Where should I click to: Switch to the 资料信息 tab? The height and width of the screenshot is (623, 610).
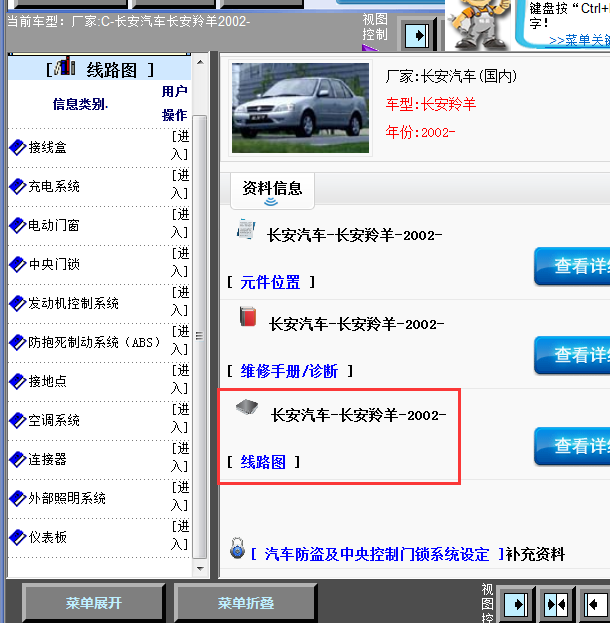click(x=272, y=191)
